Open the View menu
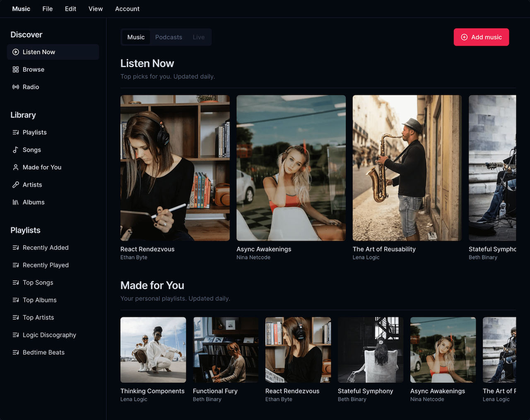This screenshot has width=530, height=420. [x=95, y=9]
